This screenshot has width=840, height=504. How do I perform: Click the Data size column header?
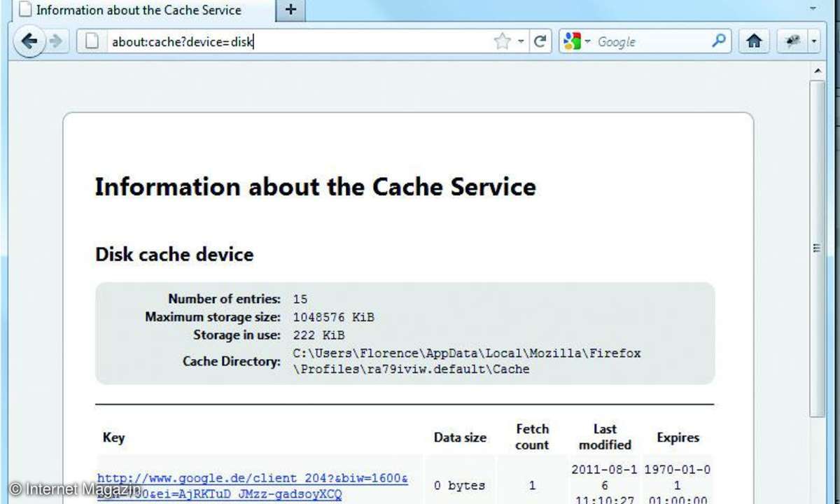460,437
